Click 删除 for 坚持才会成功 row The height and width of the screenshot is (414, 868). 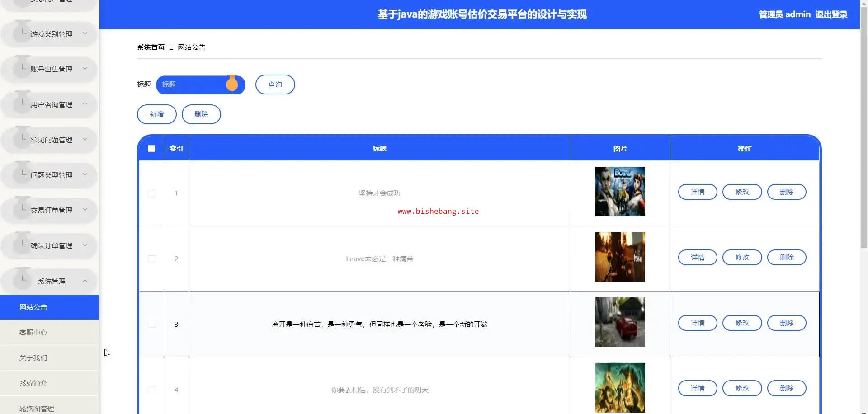tap(787, 192)
